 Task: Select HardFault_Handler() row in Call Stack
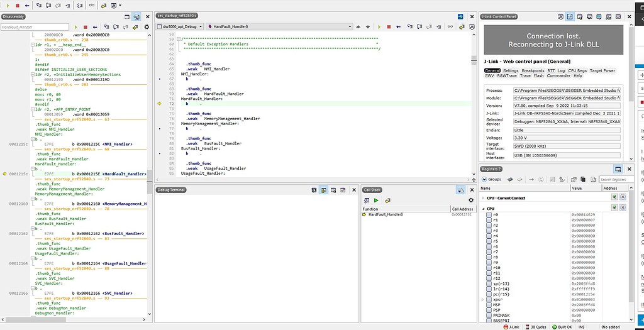point(385,214)
